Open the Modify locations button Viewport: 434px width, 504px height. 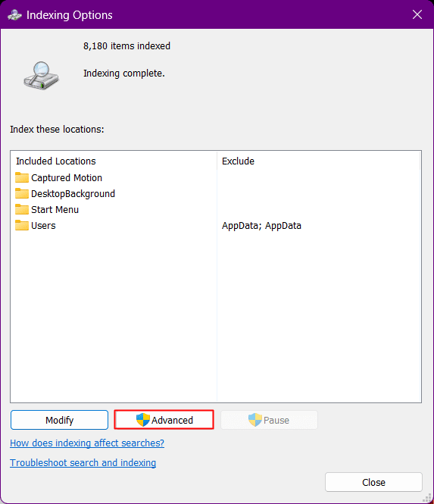(x=59, y=420)
